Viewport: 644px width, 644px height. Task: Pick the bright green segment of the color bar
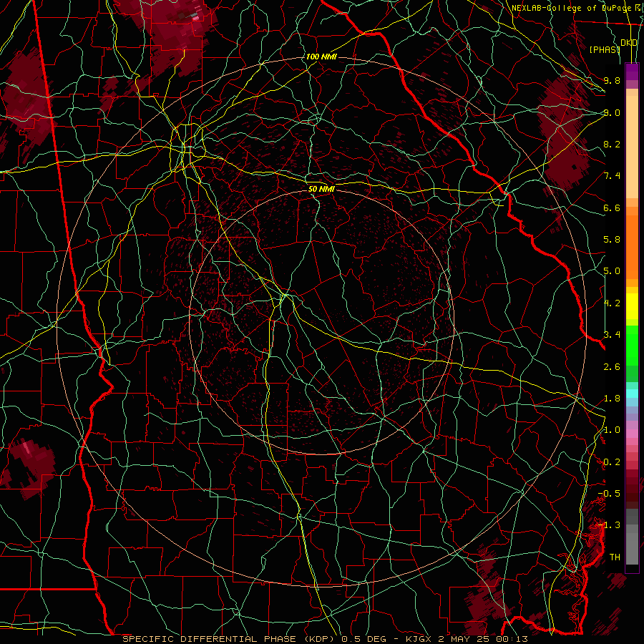click(632, 346)
